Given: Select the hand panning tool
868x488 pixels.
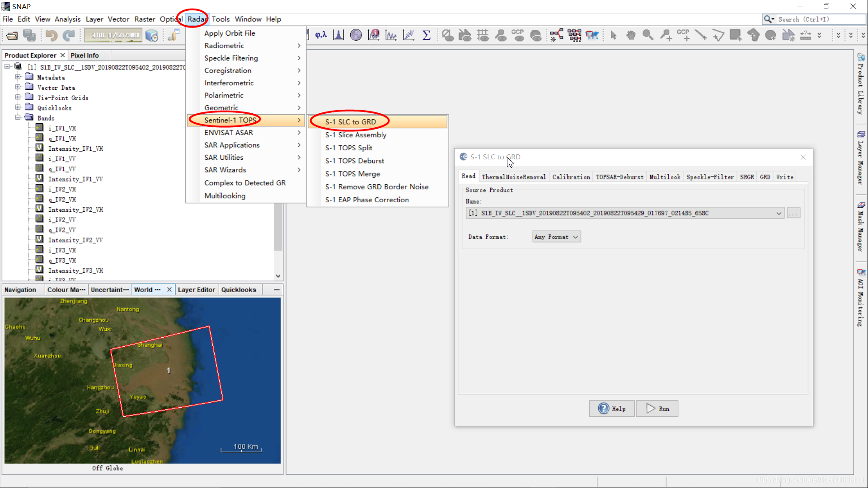Looking at the screenshot, I should pyautogui.click(x=631, y=35).
